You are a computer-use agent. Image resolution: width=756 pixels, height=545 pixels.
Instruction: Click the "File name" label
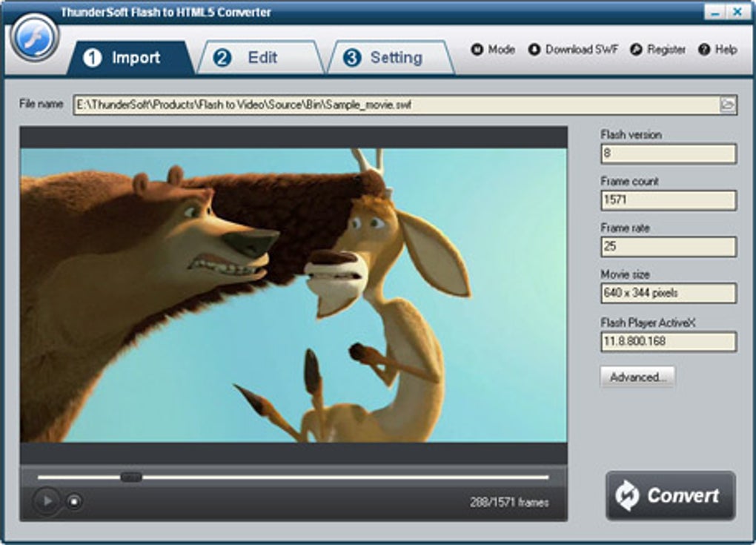tap(41, 104)
